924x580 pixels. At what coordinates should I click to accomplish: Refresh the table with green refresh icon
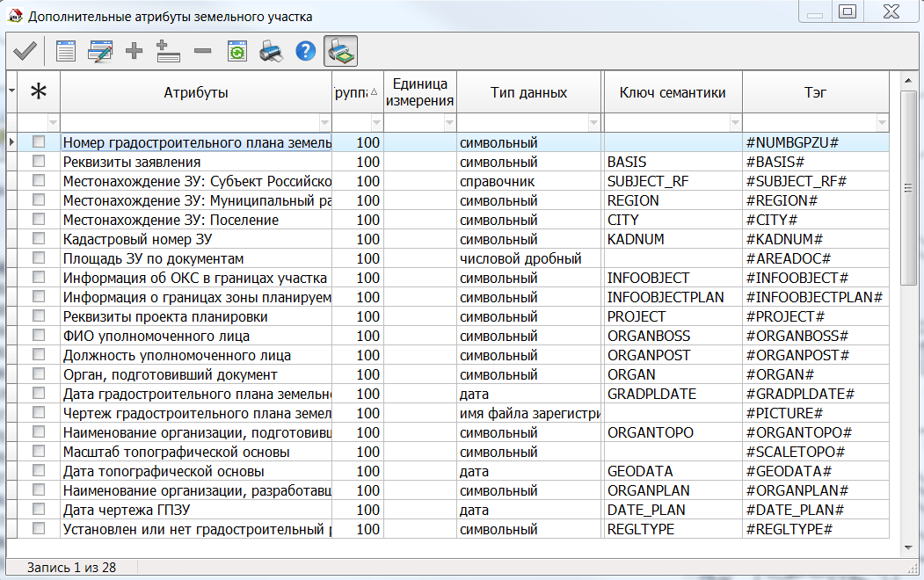pos(236,52)
